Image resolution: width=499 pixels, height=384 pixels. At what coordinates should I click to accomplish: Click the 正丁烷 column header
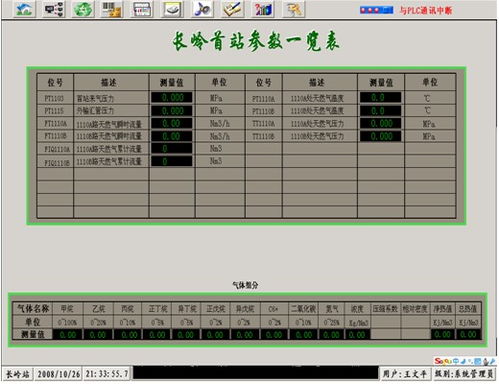coord(158,309)
